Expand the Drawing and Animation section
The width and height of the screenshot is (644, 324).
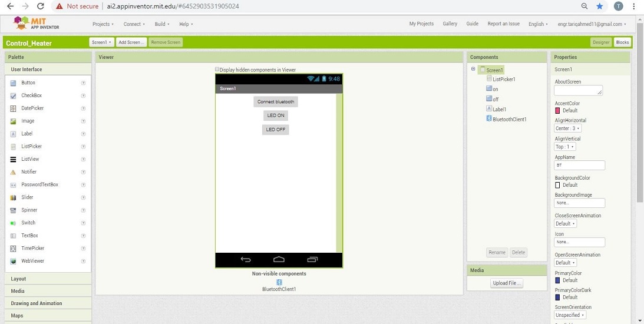(48, 303)
